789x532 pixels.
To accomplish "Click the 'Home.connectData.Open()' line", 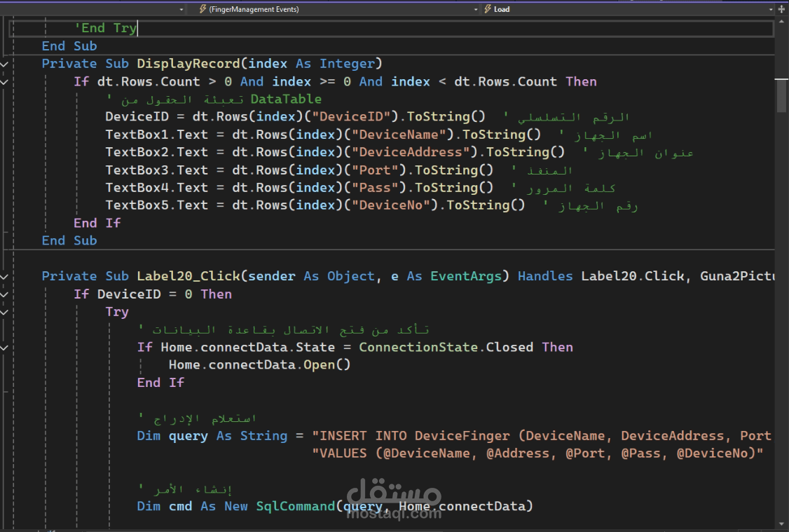I will point(260,365).
